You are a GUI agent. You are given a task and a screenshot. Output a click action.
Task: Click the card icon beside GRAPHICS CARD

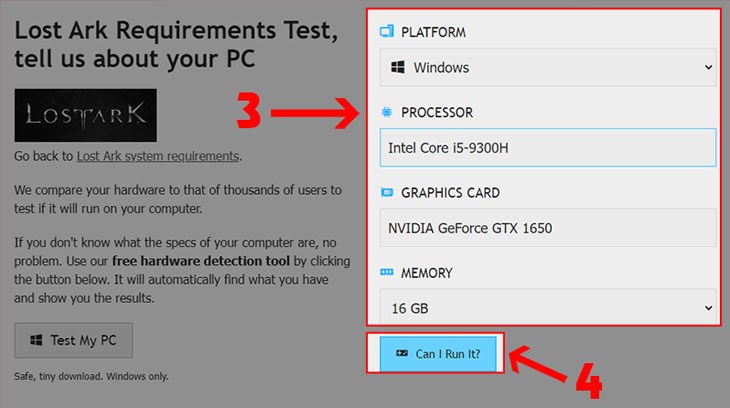[387, 192]
